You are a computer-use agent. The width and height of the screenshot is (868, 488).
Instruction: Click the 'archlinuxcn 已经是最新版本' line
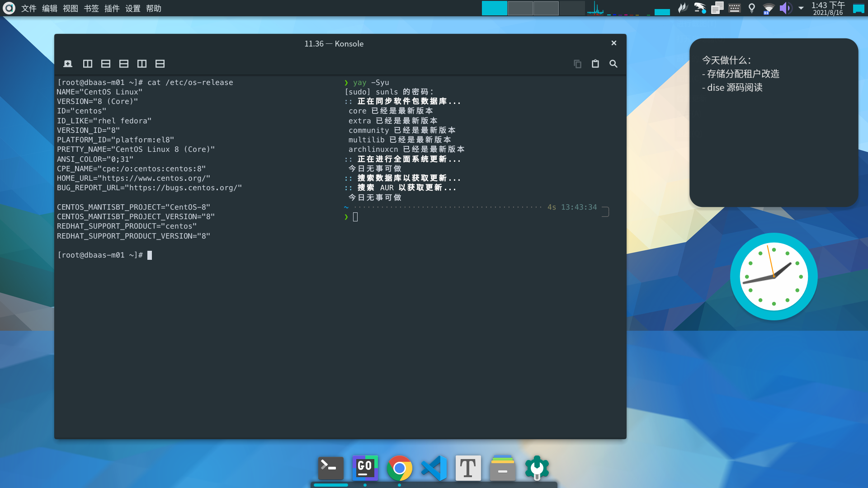[406, 150]
